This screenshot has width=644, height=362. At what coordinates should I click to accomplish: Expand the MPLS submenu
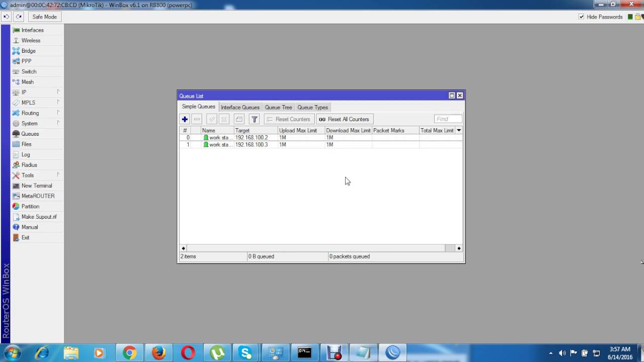click(36, 103)
